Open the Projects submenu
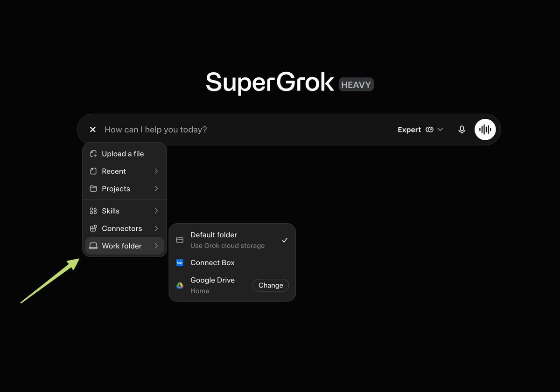 [125, 189]
